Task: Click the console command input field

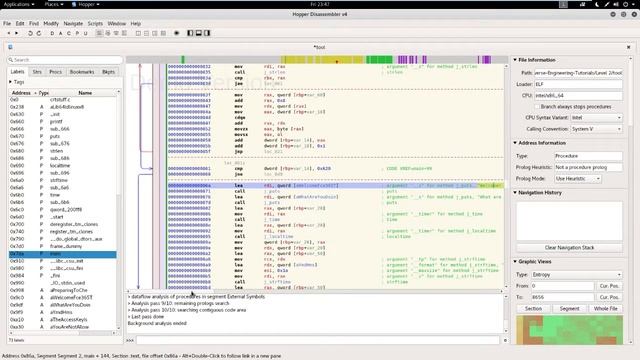Action: (318, 340)
